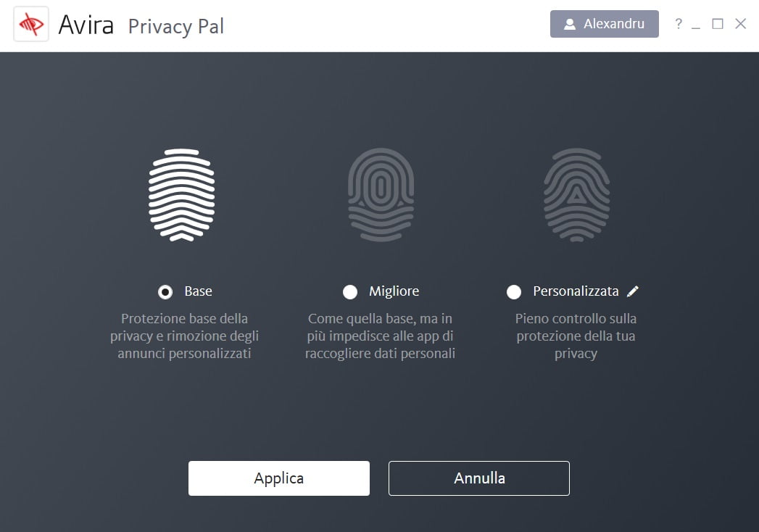Screen dimensions: 759x532
Task: Choose the Personalizzata radio button
Action: tap(513, 292)
